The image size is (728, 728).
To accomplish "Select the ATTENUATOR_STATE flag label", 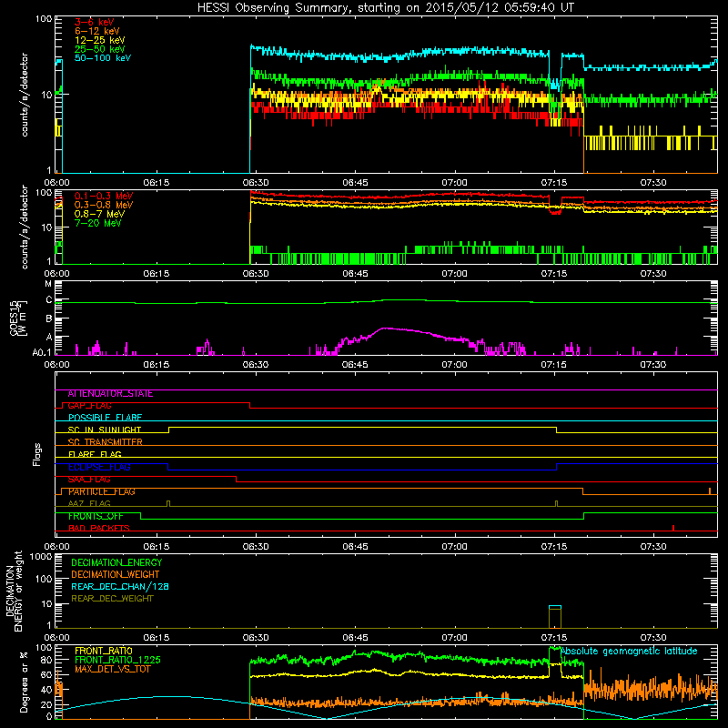I will point(110,394).
